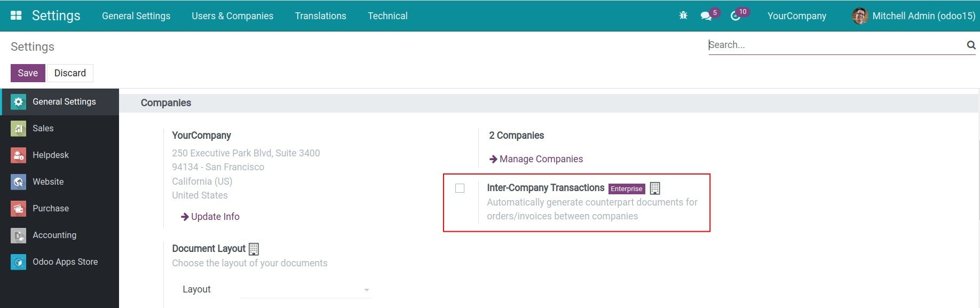Open Update Info link
This screenshot has height=308, width=980.
(x=210, y=217)
